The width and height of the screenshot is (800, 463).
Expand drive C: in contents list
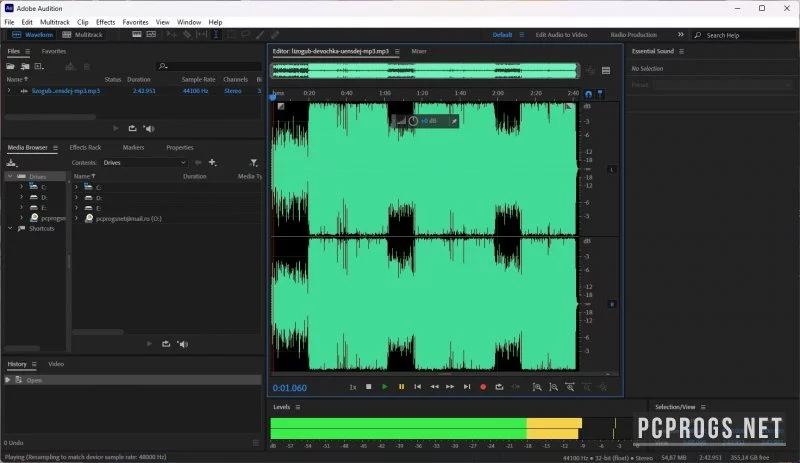(77, 187)
